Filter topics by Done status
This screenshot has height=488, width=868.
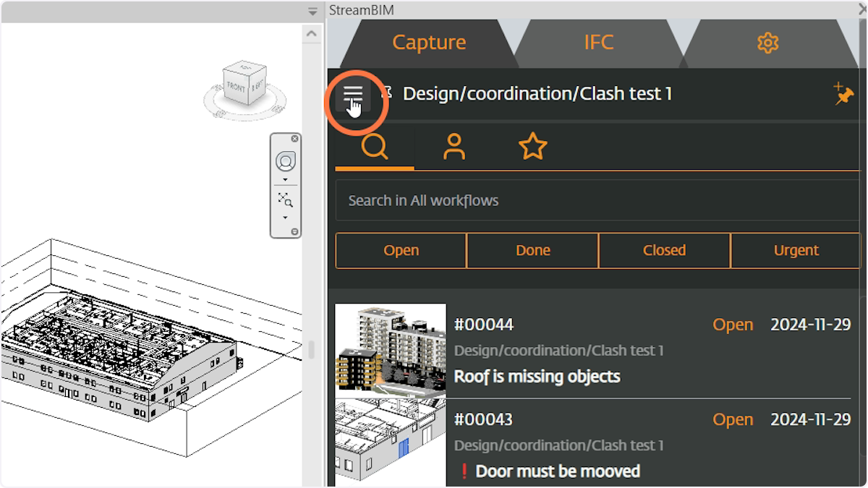coord(533,250)
